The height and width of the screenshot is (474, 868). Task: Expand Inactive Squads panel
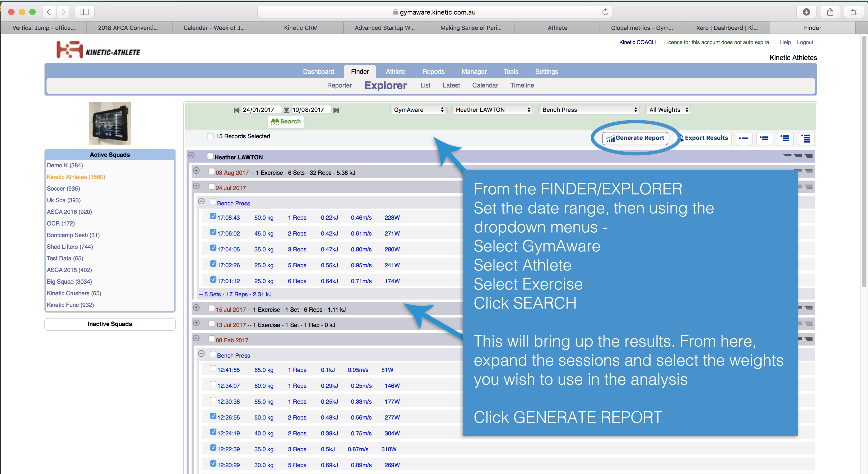point(110,324)
